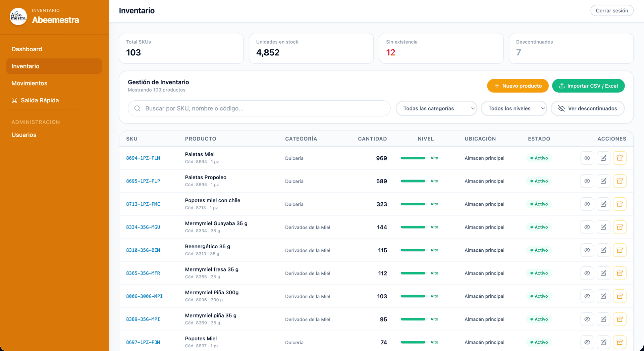Archive the Paletas Propoleo product
The image size is (644, 351).
619,181
